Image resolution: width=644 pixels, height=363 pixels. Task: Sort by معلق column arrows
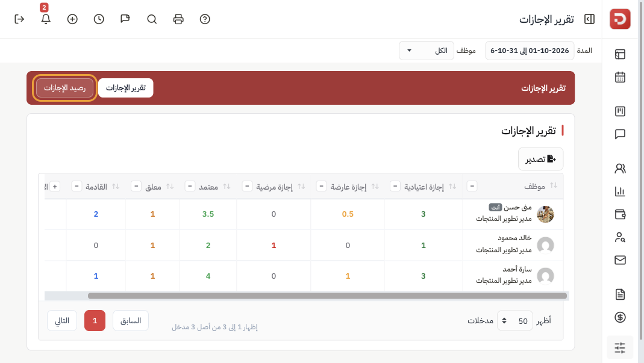tap(170, 187)
